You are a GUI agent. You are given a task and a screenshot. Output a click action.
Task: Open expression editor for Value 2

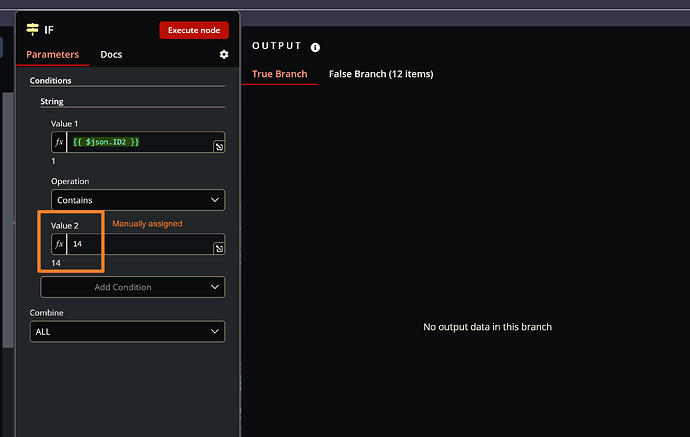pos(219,249)
